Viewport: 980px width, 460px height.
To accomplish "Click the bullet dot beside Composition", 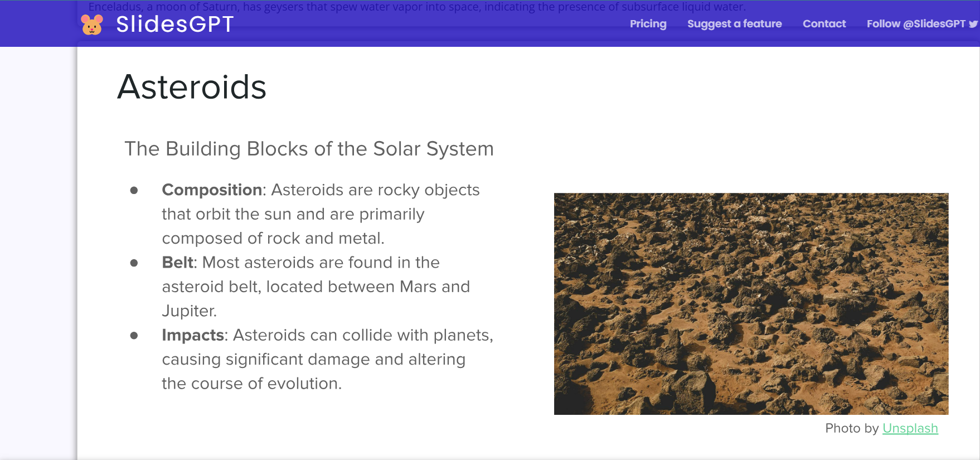I will (x=134, y=191).
